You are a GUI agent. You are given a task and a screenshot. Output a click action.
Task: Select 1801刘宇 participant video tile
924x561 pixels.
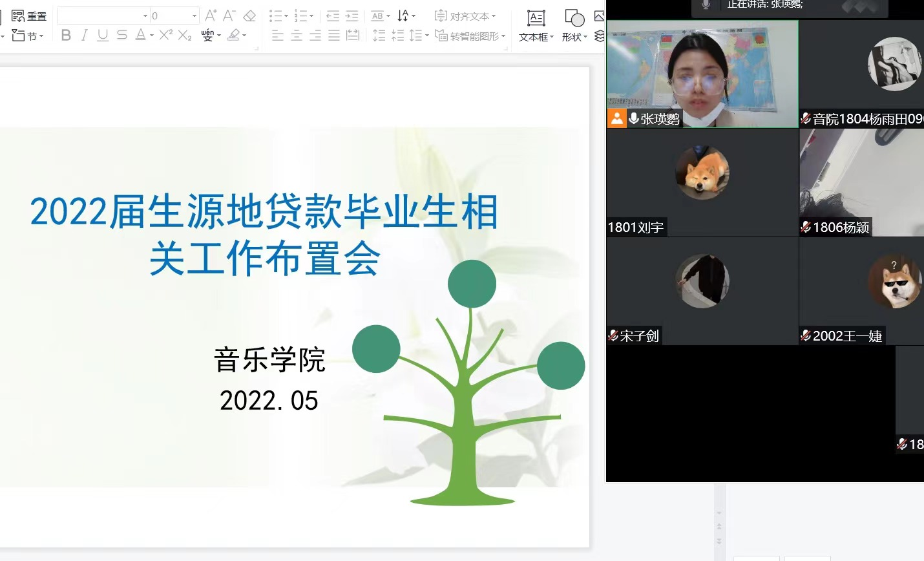coord(702,183)
